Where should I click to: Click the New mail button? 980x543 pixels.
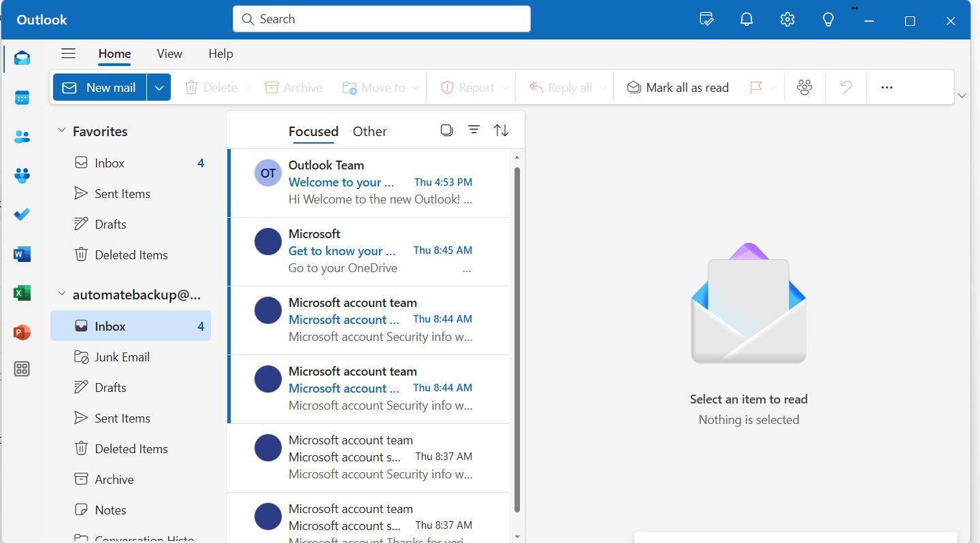(x=99, y=87)
